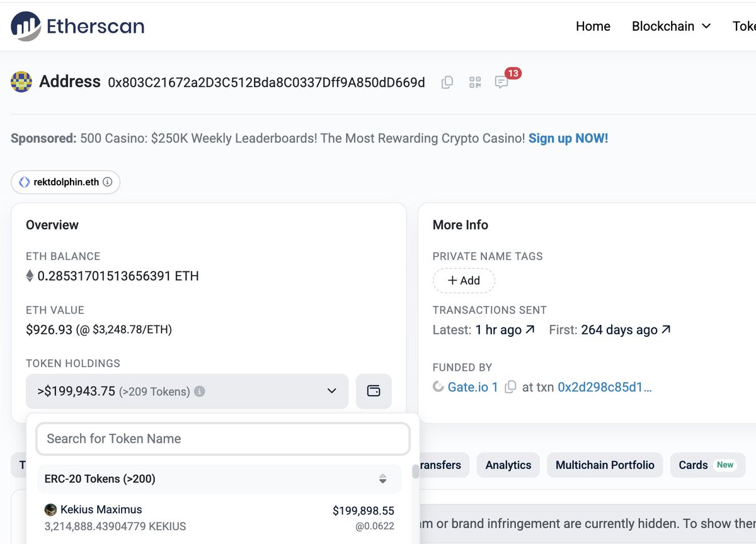
Task: Collapse the token holdings dropdown
Action: [187, 391]
